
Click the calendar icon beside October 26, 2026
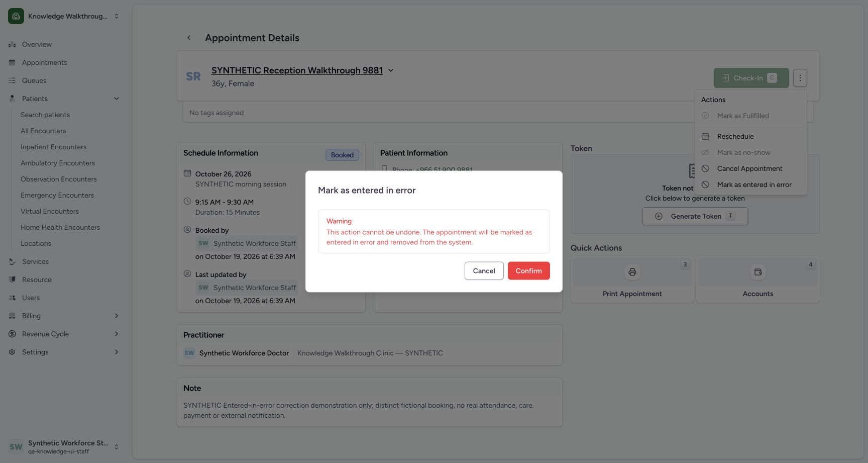[187, 173]
